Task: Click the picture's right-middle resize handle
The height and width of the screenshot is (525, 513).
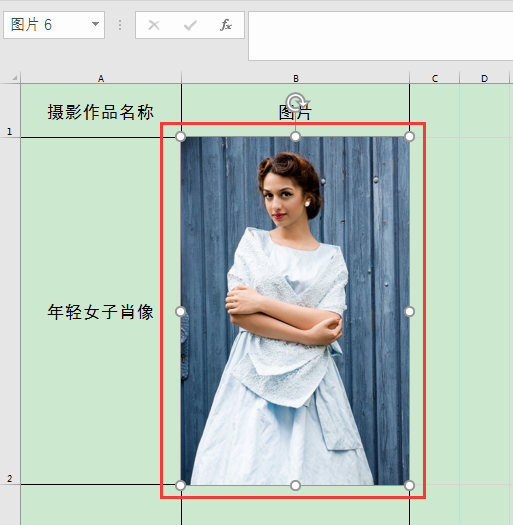Action: tap(410, 311)
